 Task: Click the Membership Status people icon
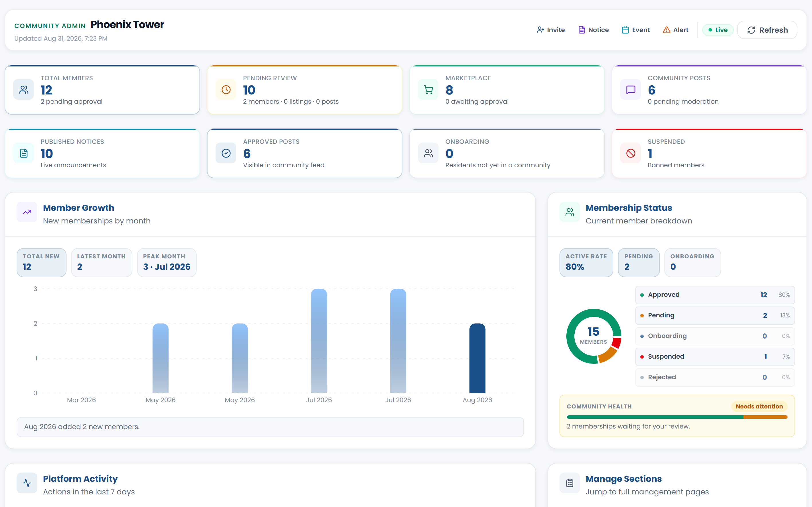coord(570,212)
